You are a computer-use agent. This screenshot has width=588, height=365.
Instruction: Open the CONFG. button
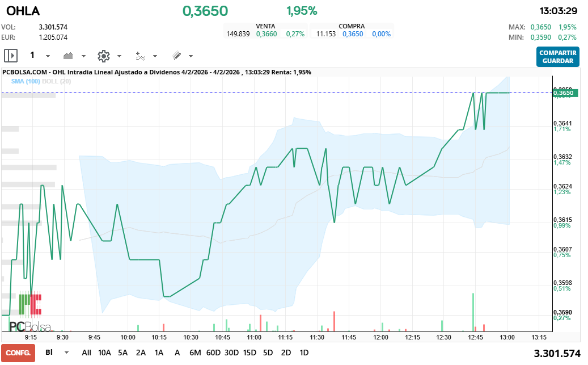pyautogui.click(x=18, y=353)
